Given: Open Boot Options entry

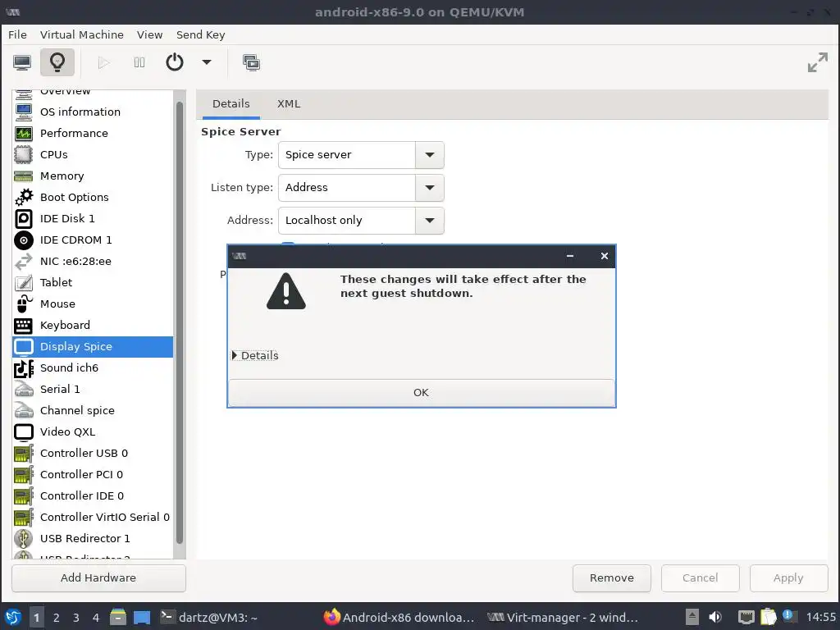Looking at the screenshot, I should coord(93,197).
